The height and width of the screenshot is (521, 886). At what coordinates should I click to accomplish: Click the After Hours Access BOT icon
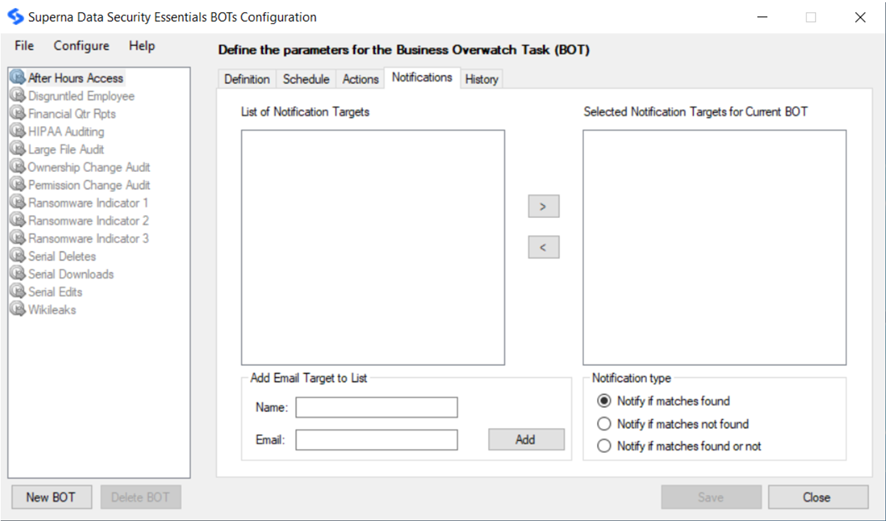18,77
